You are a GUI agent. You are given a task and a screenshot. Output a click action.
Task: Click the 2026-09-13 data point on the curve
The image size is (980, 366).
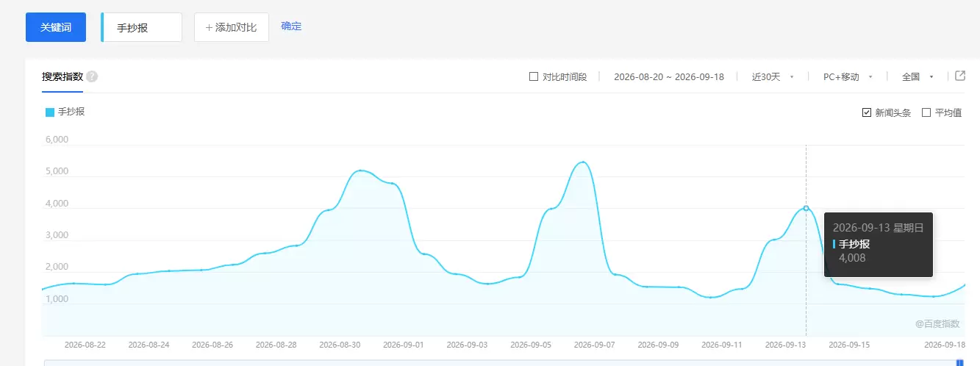click(x=806, y=208)
